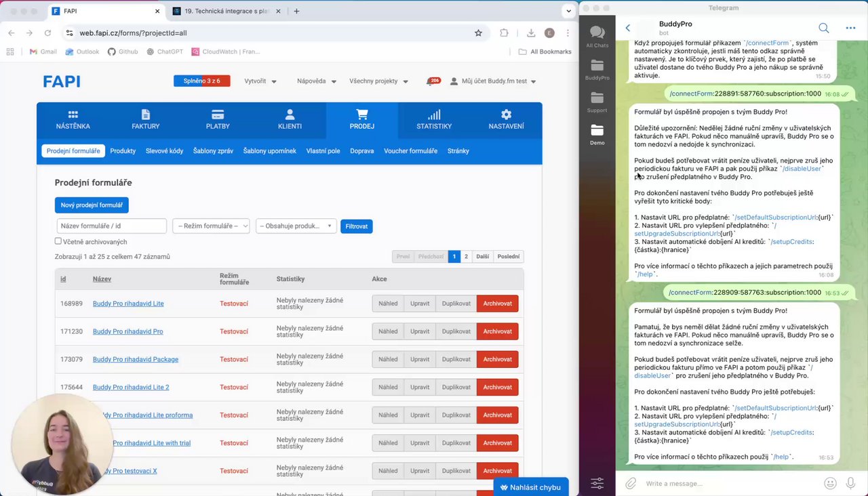Switch to the Technická integrace browser tab

(x=226, y=11)
